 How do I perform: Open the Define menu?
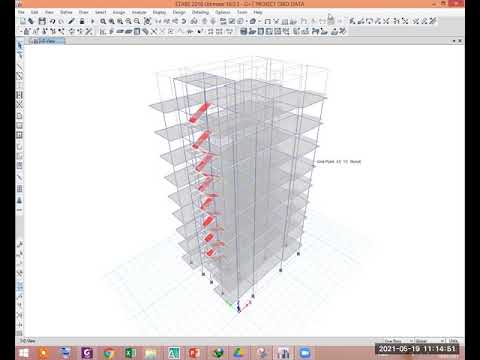click(66, 12)
